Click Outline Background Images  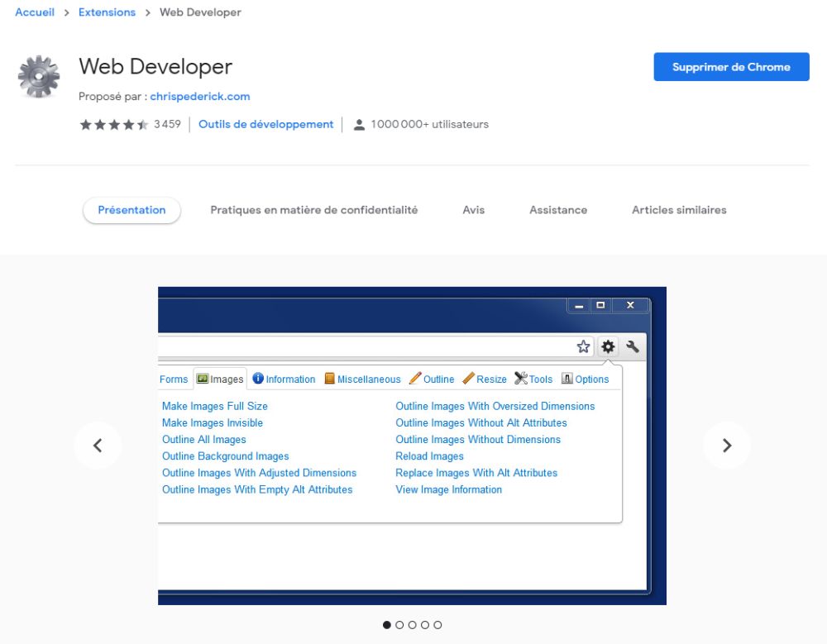click(226, 456)
